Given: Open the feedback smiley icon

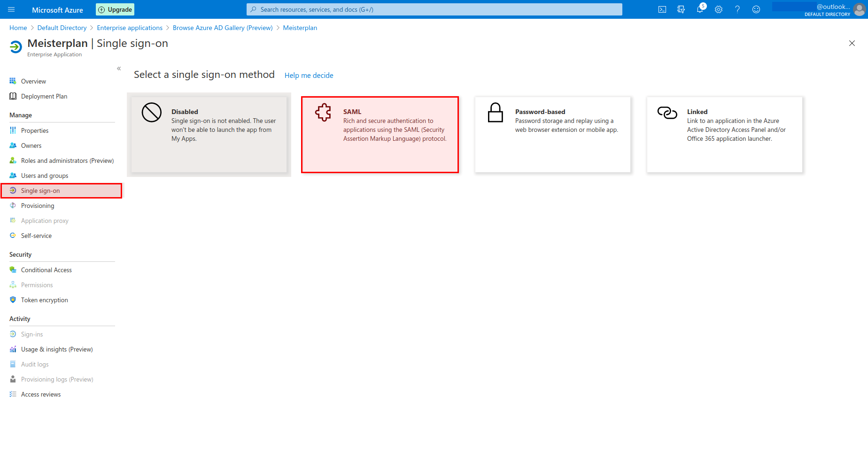Looking at the screenshot, I should click(756, 9).
